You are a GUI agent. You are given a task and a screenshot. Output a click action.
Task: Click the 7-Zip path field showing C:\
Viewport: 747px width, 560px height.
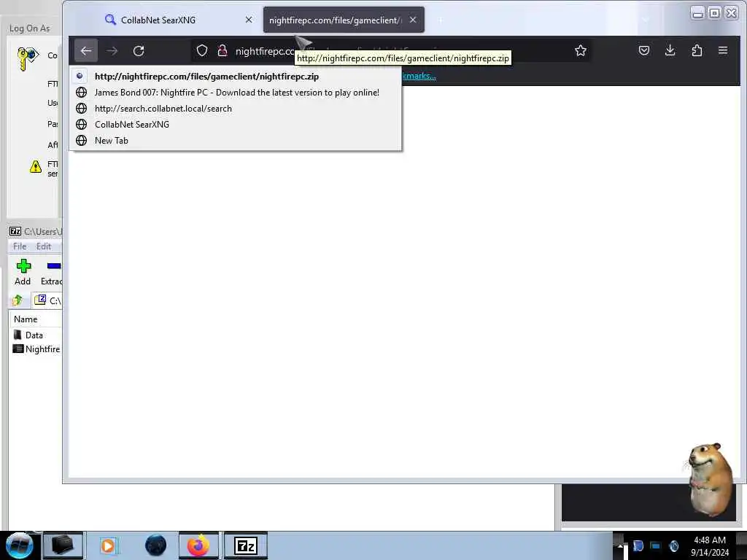pyautogui.click(x=47, y=300)
